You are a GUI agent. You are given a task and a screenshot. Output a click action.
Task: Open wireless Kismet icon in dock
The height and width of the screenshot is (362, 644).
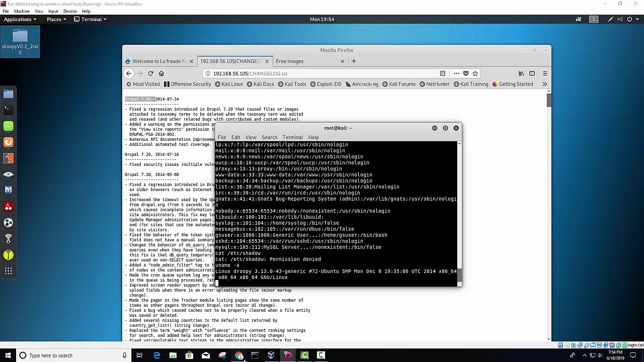8,239
